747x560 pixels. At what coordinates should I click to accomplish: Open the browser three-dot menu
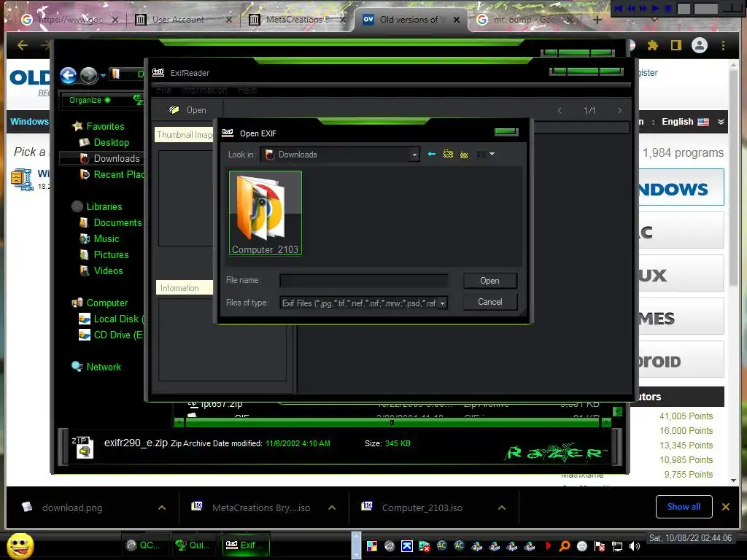tap(723, 45)
